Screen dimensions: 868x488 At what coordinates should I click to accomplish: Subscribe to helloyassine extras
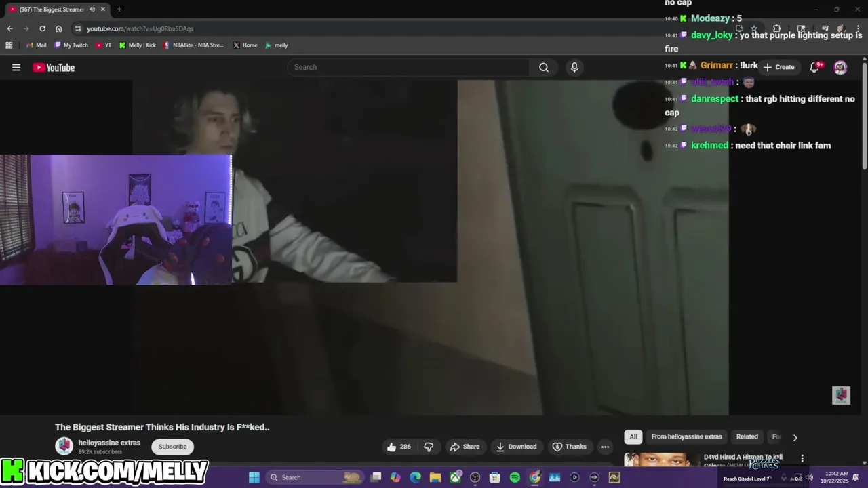point(172,447)
